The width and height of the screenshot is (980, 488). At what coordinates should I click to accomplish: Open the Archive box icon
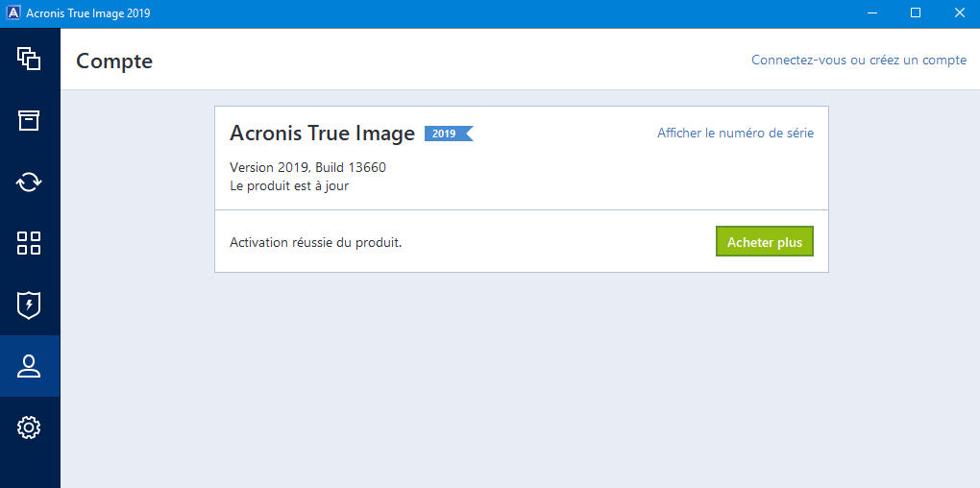29,121
